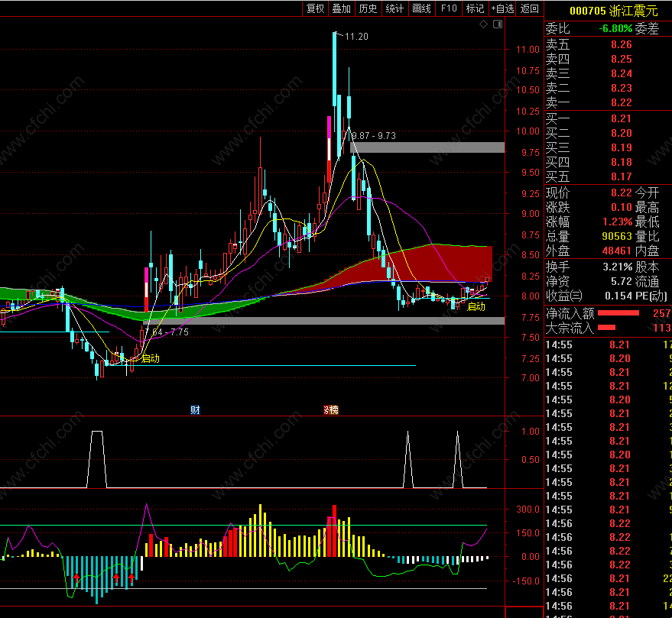The width and height of the screenshot is (672, 618).
Task: Open the 统计 statistics tool
Action: (x=394, y=8)
